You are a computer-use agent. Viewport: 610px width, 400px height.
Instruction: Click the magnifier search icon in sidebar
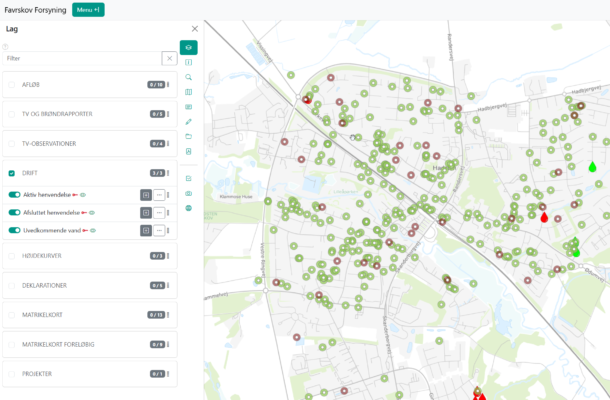tap(188, 77)
